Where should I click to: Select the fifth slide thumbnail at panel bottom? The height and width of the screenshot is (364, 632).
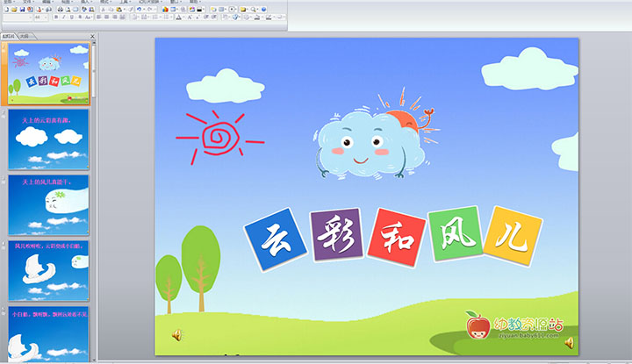point(48,334)
